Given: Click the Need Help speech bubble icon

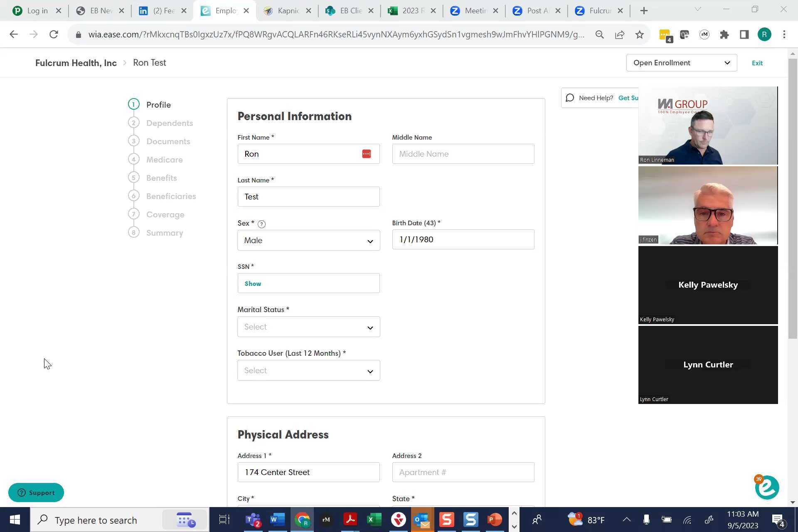Looking at the screenshot, I should 570,98.
